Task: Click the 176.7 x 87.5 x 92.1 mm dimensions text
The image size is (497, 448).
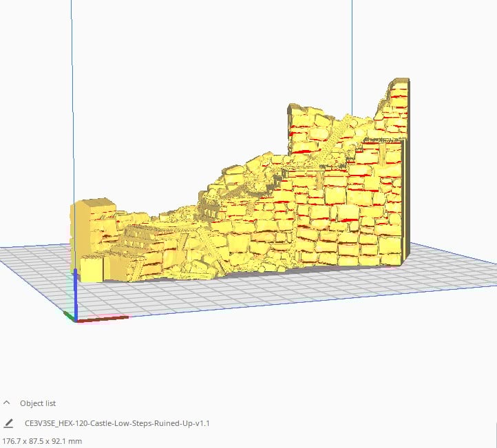Action: (x=42, y=441)
